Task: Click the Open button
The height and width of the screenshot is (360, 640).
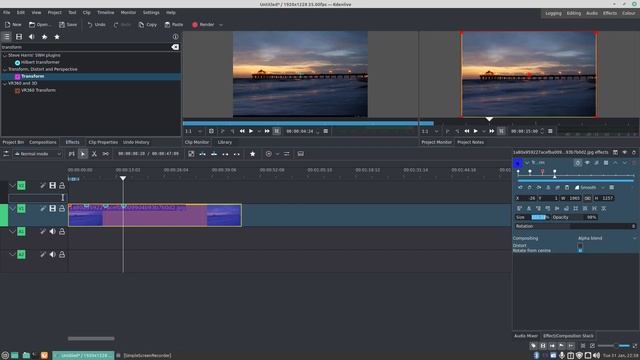Action: [x=40, y=25]
